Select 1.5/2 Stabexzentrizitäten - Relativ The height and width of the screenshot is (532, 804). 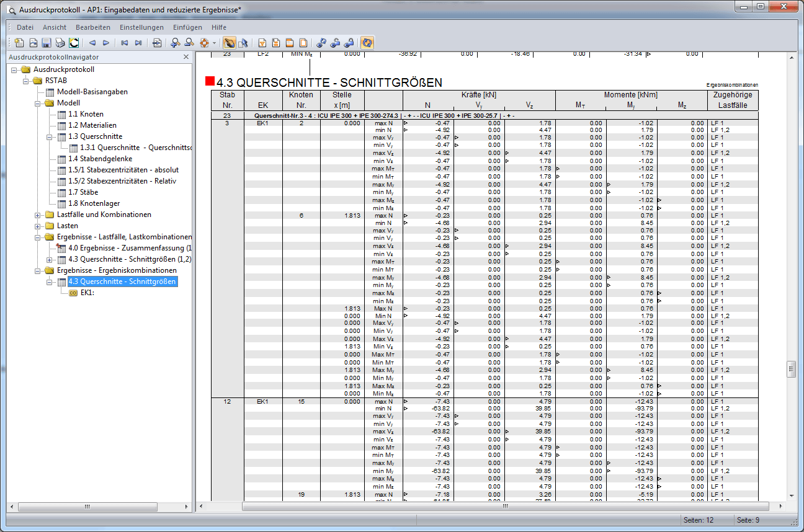[122, 181]
